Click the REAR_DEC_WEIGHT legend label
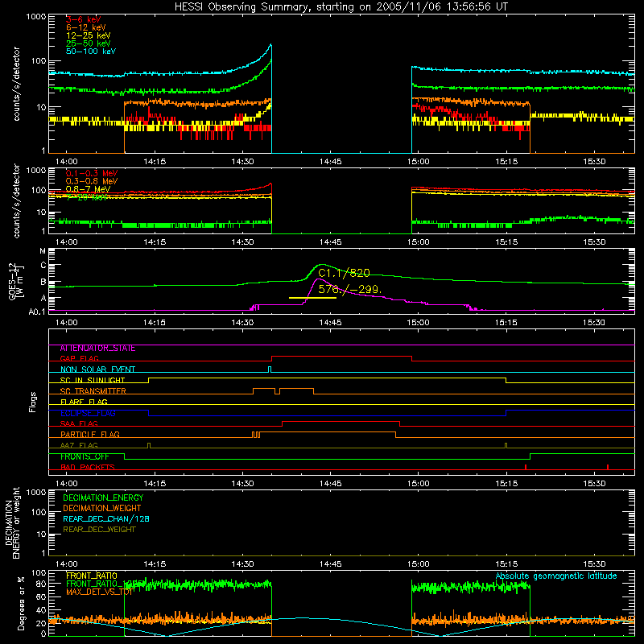Viewport: 644px width, 644px height. (x=99, y=530)
